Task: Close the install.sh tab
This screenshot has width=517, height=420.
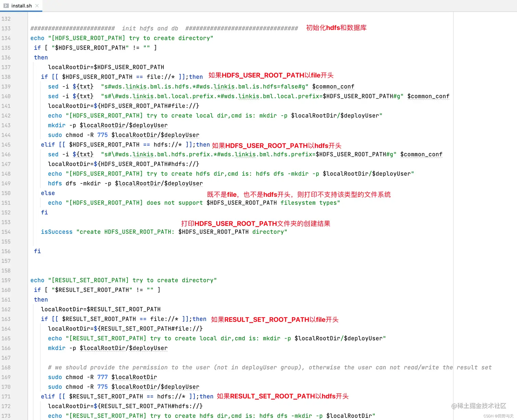Action: click(37, 6)
